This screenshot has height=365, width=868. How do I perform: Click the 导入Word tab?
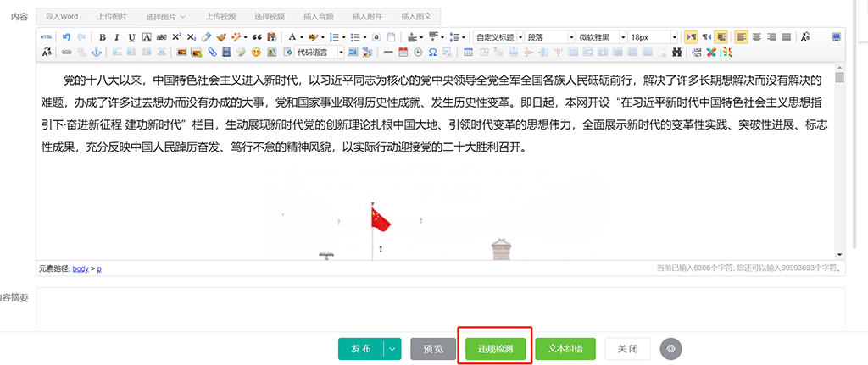(x=63, y=16)
